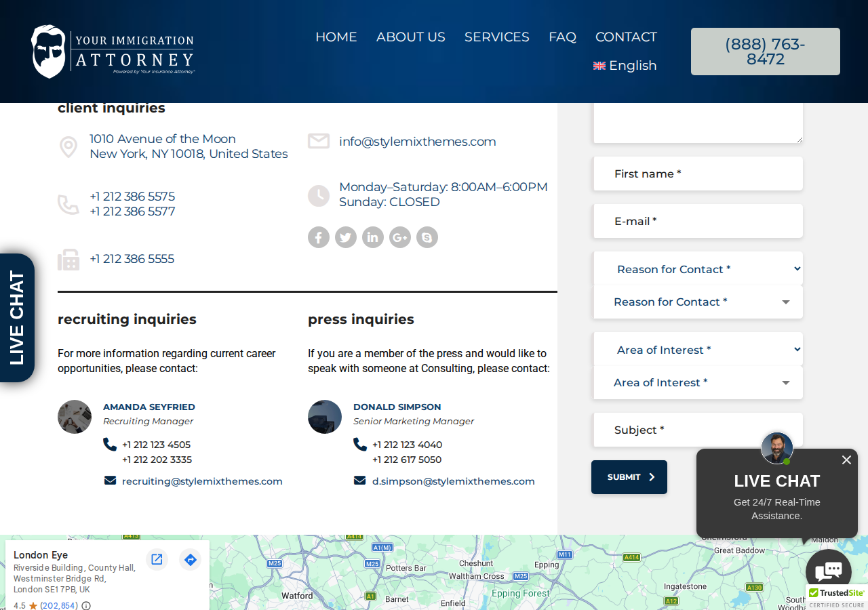Click phone number +1 212 386 5577
Image resolution: width=868 pixels, height=610 pixels.
point(132,211)
